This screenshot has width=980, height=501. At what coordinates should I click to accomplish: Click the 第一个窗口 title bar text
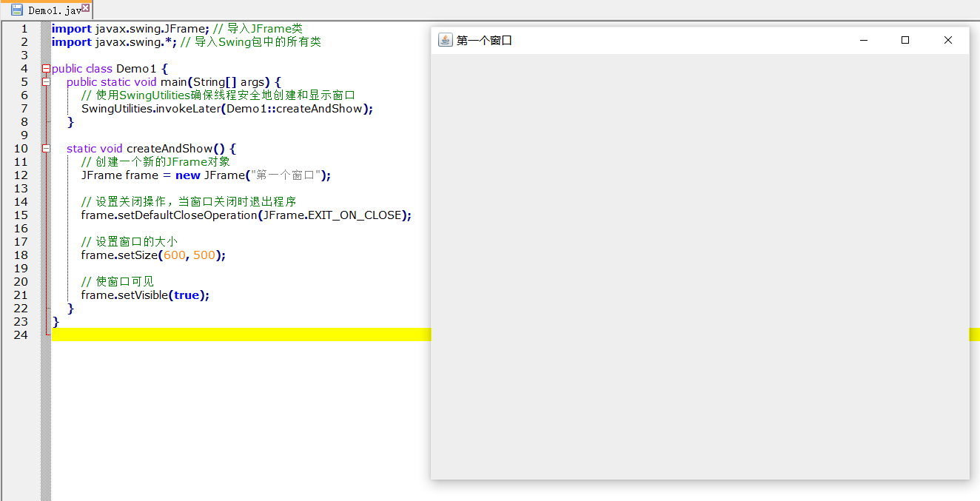(x=484, y=41)
